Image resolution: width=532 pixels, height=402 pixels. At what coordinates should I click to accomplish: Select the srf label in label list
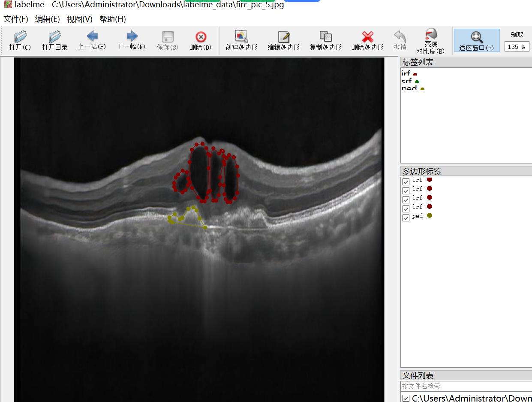(407, 81)
